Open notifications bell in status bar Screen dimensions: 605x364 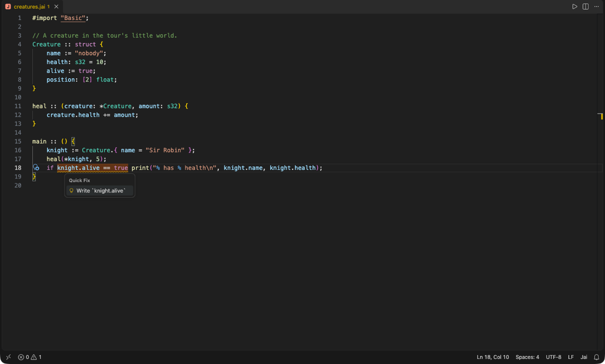[596, 357]
